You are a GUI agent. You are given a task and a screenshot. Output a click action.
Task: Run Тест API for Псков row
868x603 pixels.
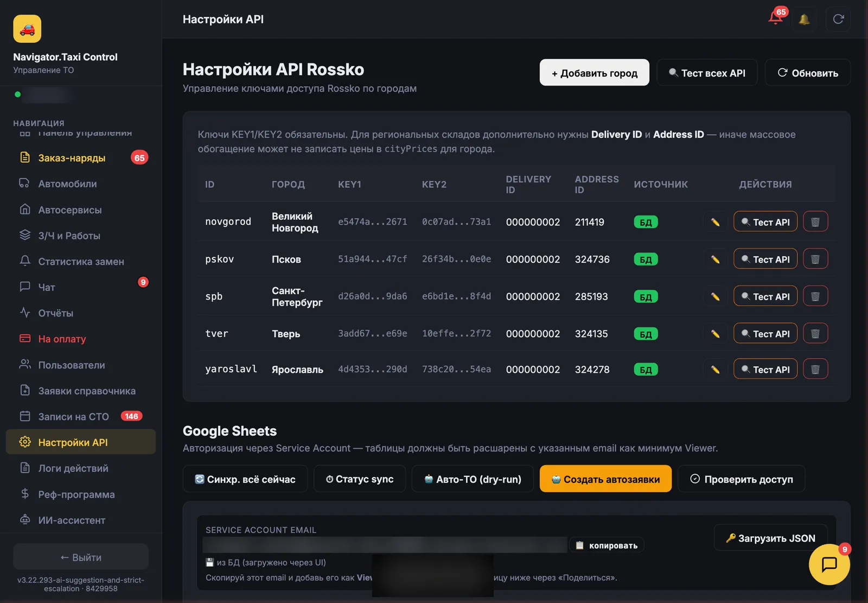click(765, 259)
